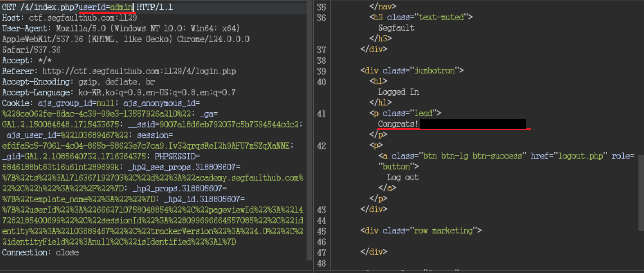Click 'HTTP/1.1' in the request line
This screenshot has height=273, width=644.
coord(155,7)
